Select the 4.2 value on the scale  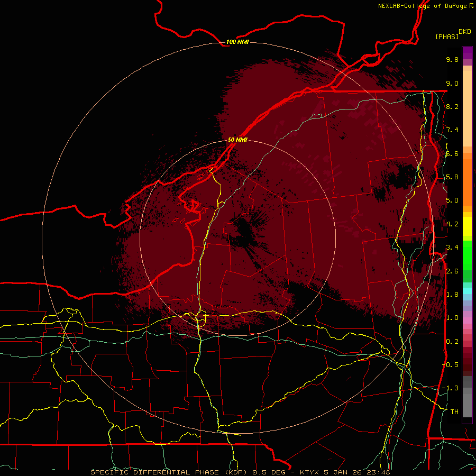point(452,224)
